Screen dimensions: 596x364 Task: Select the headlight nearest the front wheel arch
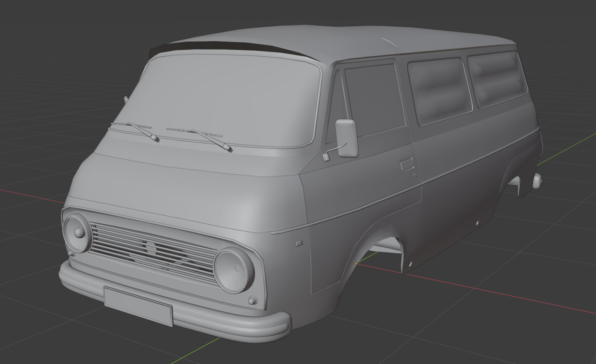tap(234, 270)
